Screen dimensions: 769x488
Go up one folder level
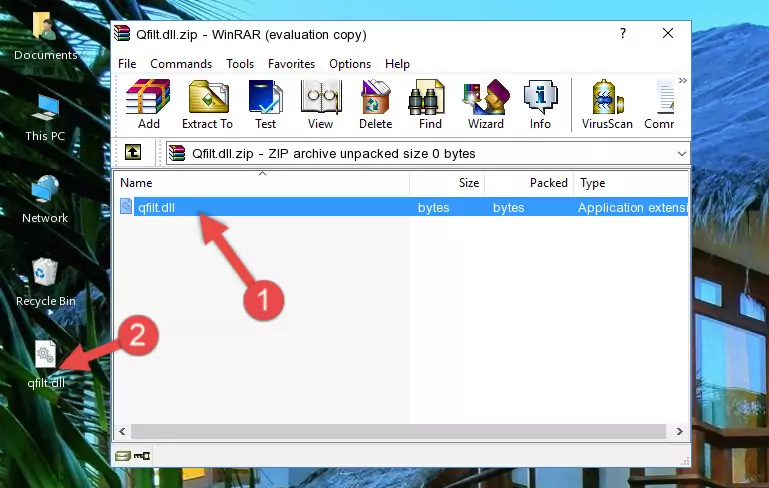pyautogui.click(x=133, y=153)
